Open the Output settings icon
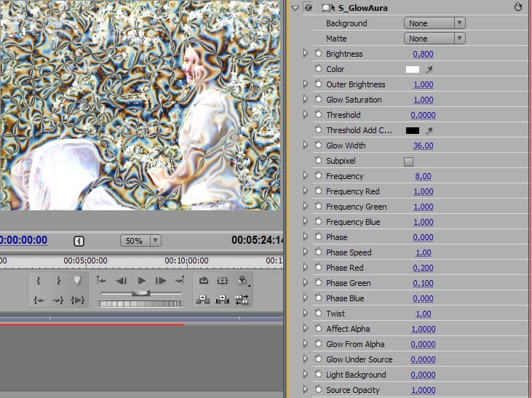This screenshot has height=398, width=532. [242, 281]
